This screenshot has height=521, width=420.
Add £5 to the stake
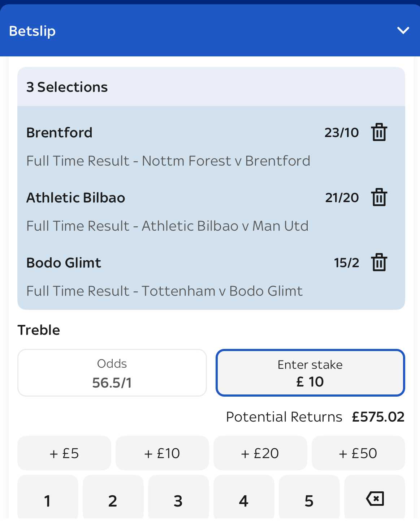[64, 453]
